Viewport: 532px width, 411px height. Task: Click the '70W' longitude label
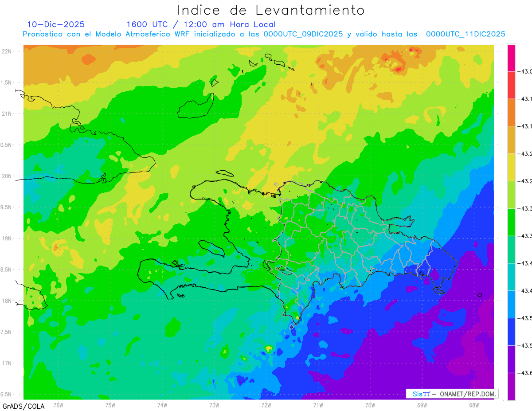pyautogui.click(x=370, y=405)
